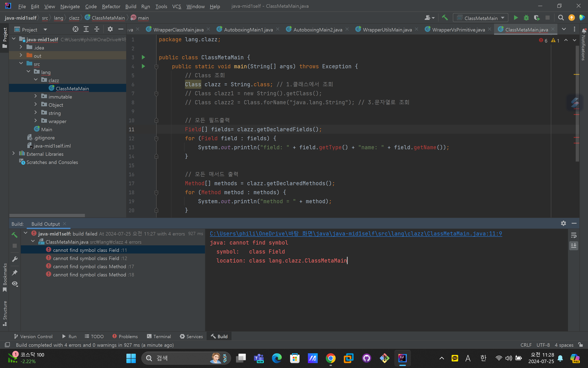Open the Problems tool window tab
The height and width of the screenshot is (368, 588).
[125, 336]
